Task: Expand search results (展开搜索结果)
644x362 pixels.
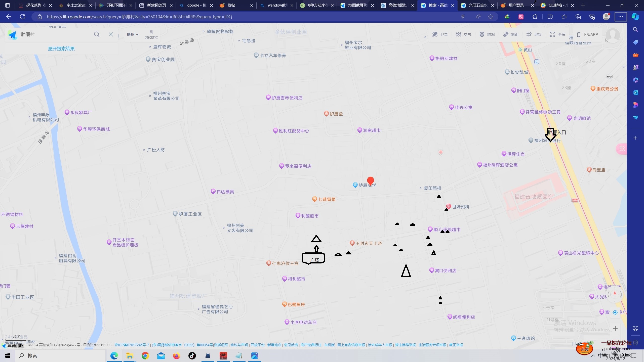Action: point(61,49)
